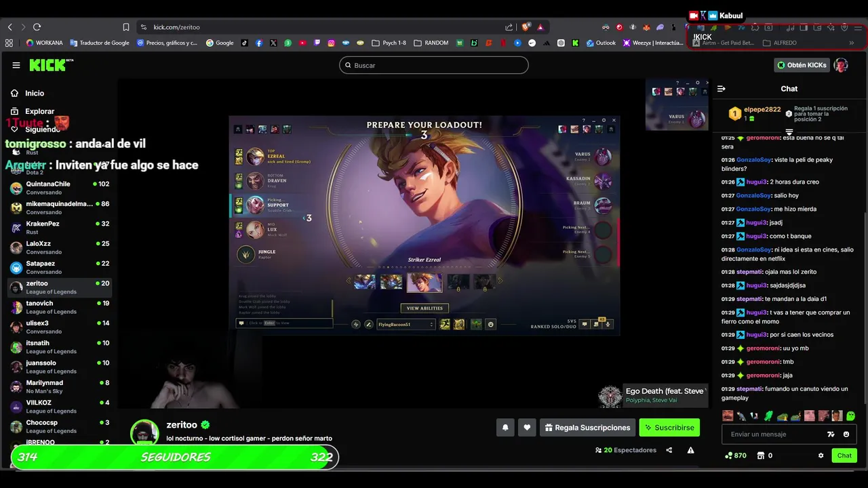Image resolution: width=868 pixels, height=488 pixels.
Task: Open Google bookmark
Action: click(x=220, y=43)
